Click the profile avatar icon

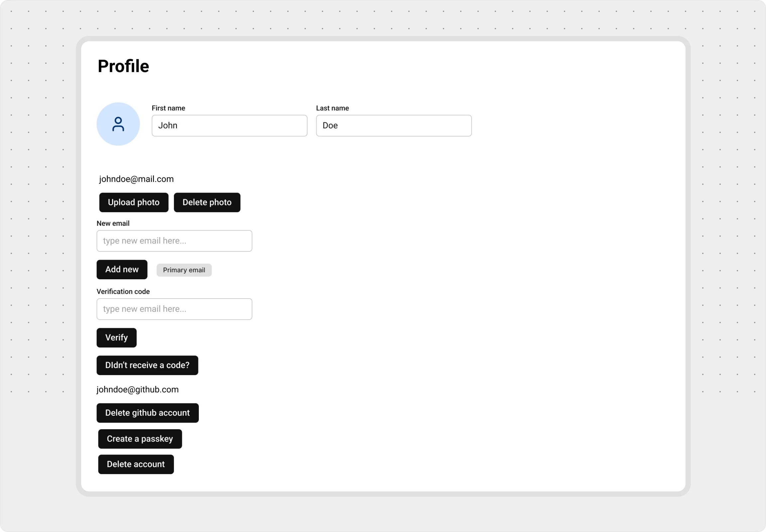[118, 124]
